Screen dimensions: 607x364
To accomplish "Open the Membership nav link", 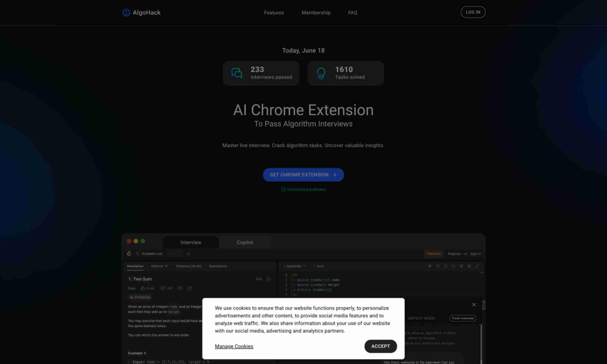I will tap(316, 12).
